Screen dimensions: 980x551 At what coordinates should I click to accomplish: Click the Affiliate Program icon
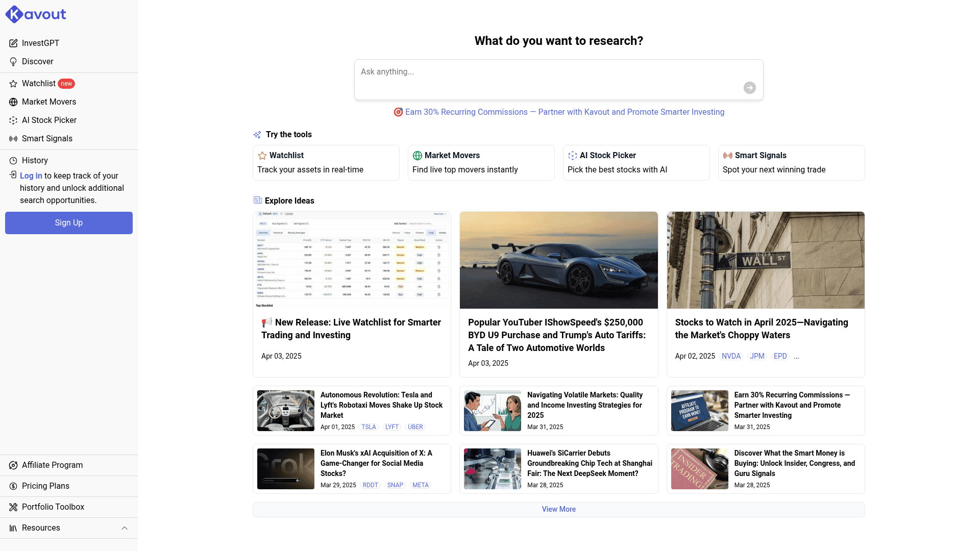(13, 465)
